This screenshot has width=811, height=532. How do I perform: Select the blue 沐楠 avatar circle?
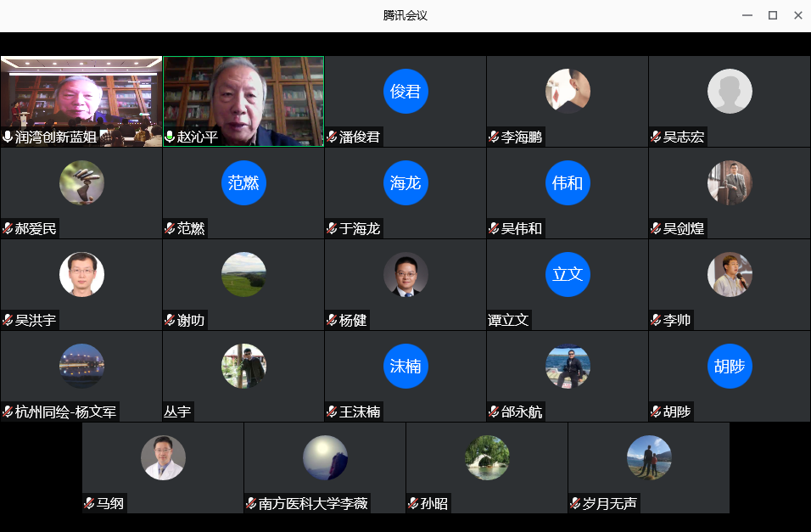(405, 366)
